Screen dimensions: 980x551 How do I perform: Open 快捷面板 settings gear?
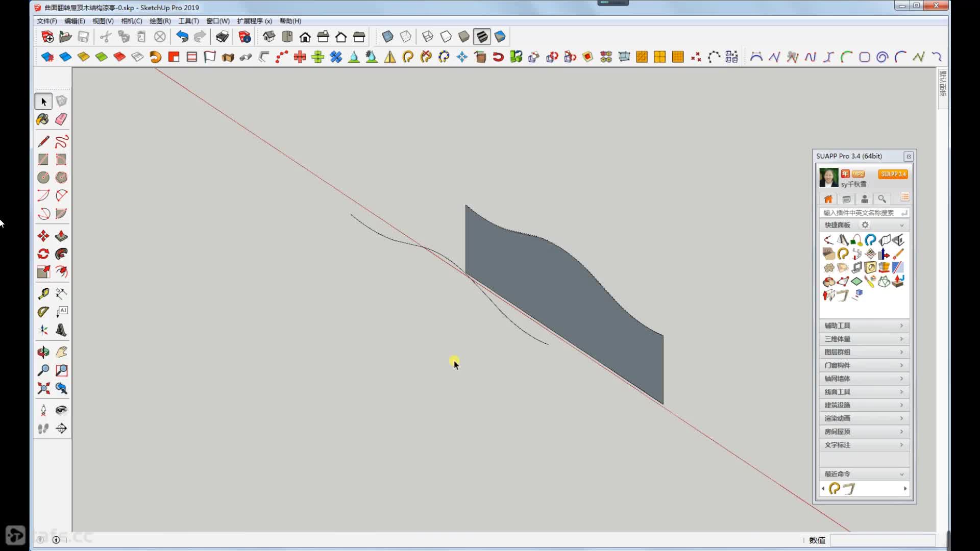pyautogui.click(x=865, y=225)
